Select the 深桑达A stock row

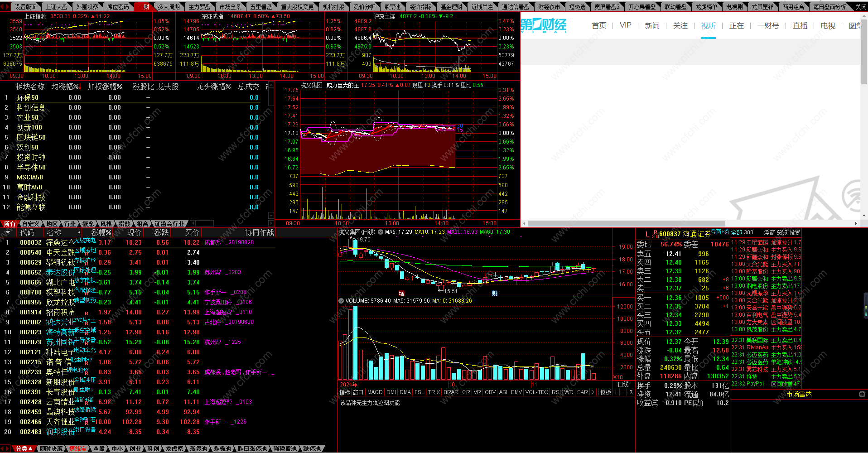point(138,242)
